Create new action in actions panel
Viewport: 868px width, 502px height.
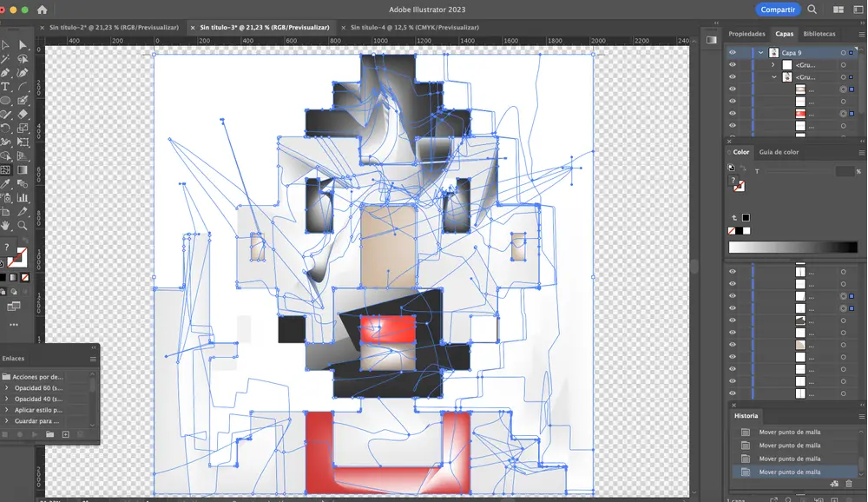(66, 433)
